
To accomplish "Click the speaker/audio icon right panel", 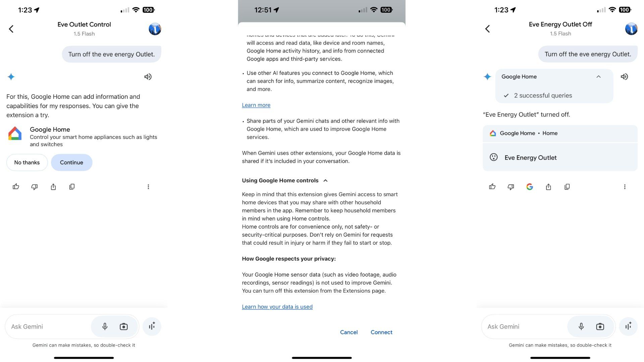I will pos(625,76).
